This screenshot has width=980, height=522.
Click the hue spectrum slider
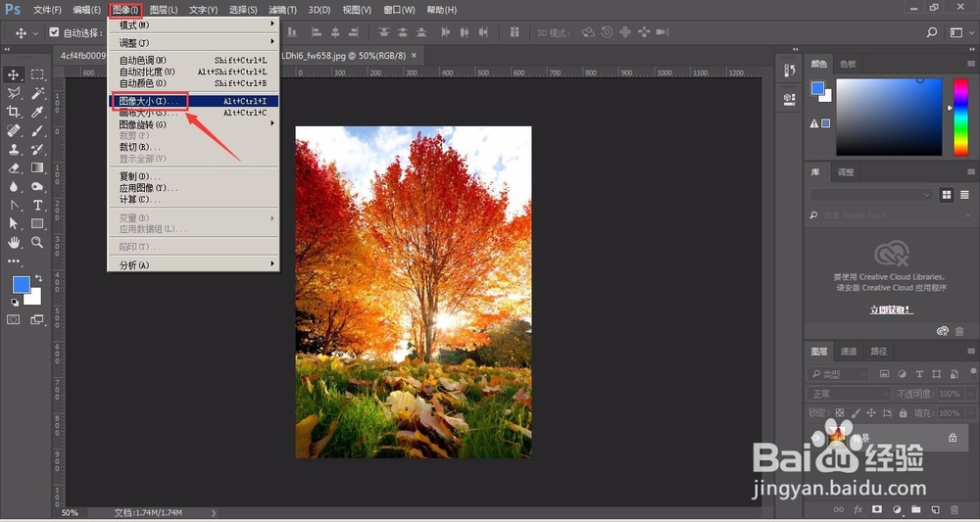tap(960, 117)
